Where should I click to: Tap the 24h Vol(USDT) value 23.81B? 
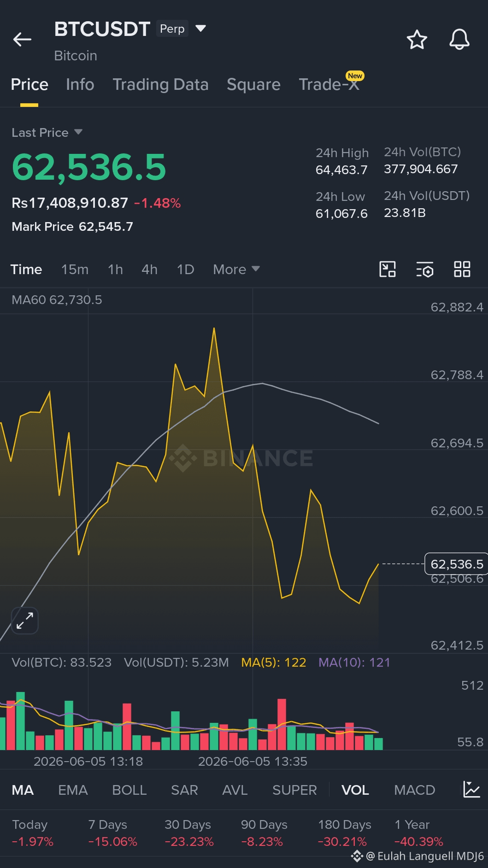[405, 213]
